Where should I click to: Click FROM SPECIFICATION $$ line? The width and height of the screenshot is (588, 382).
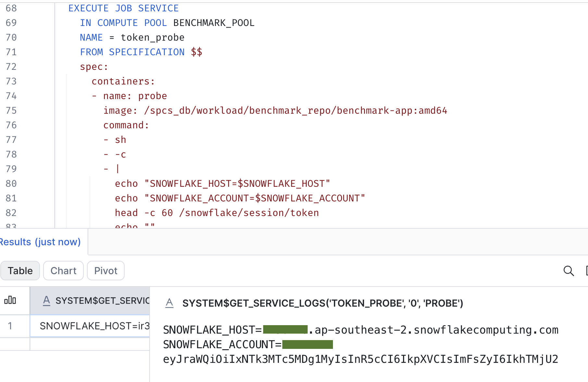141,52
